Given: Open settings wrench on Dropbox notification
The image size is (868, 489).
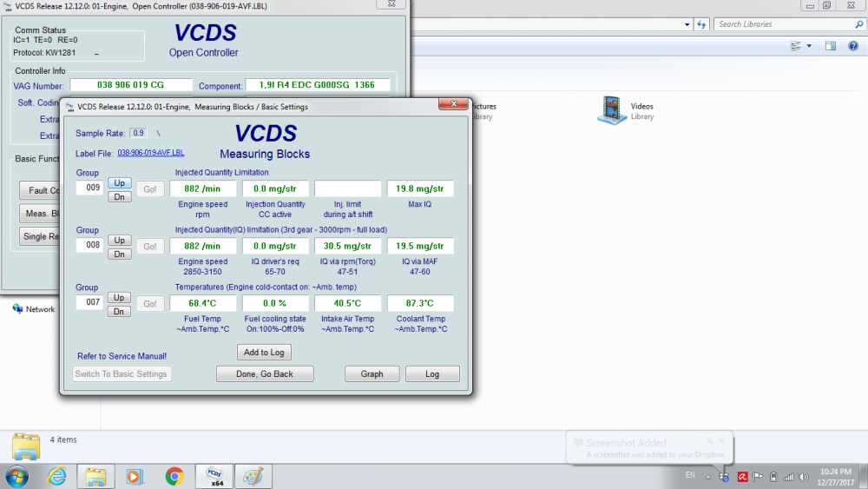Looking at the screenshot, I should 709,441.
